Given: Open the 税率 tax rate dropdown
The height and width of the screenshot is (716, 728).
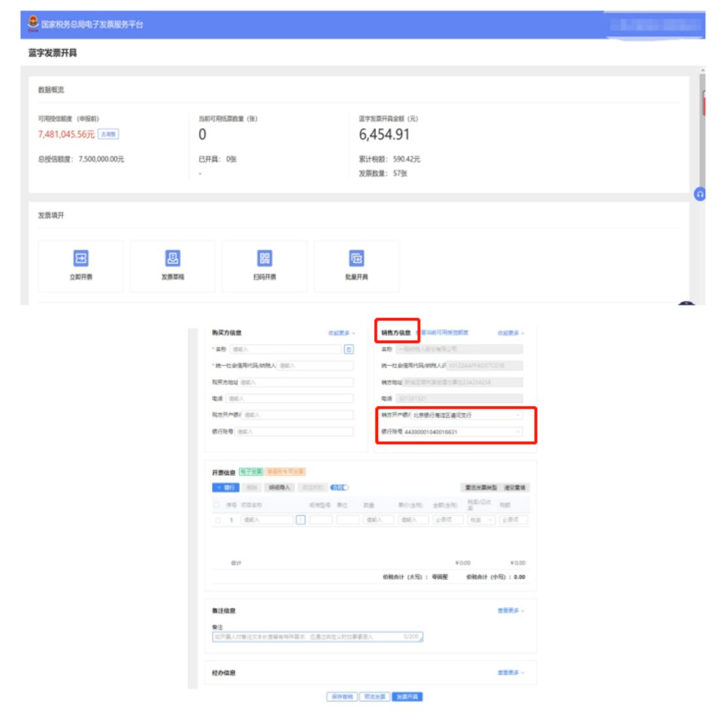Looking at the screenshot, I should 481,520.
